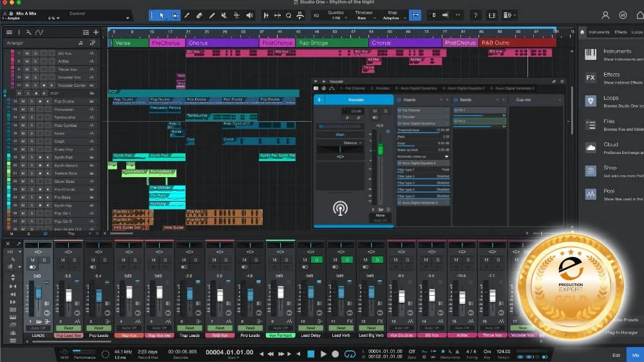Select the Mute tool
This screenshot has height=362, width=644.
click(224, 15)
